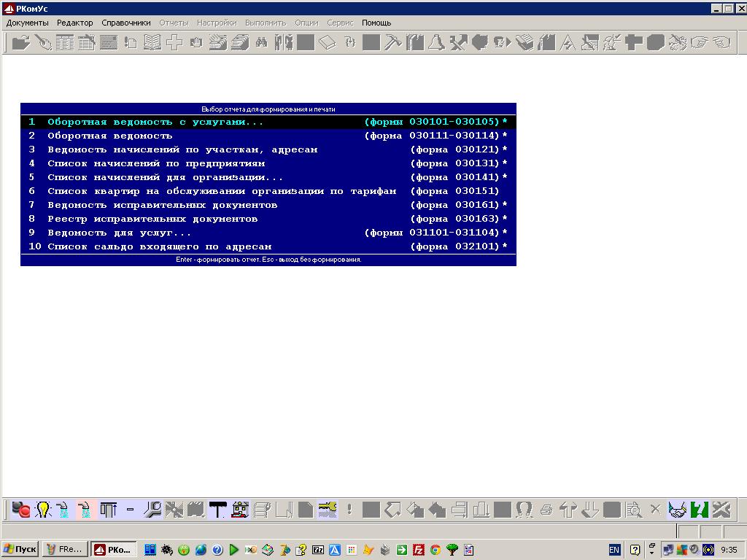Click the open folder toolbar icon
This screenshot has height=560, width=747.
point(20,43)
